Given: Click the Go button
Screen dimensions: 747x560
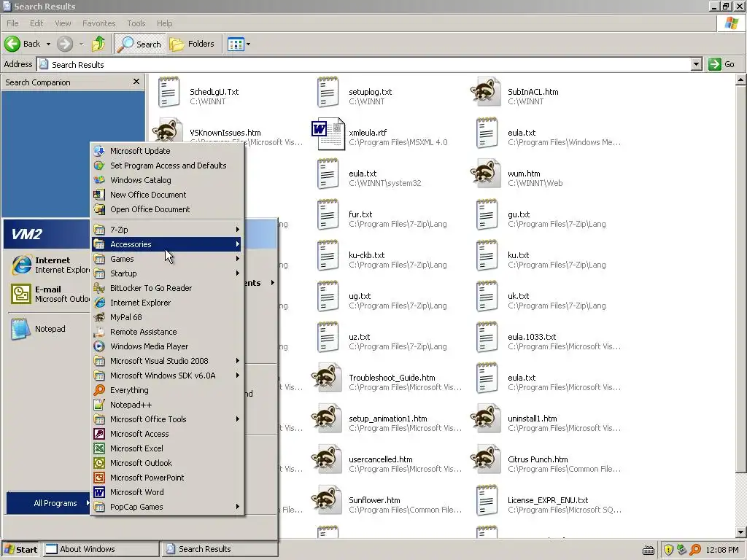Looking at the screenshot, I should pos(721,64).
